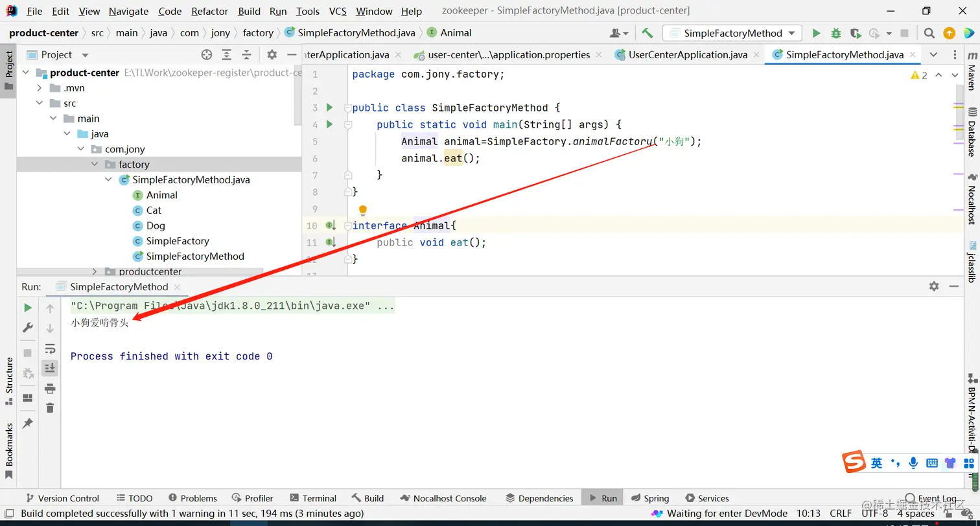Hide the Project tool window
The image size is (980, 526).
pos(292,55)
